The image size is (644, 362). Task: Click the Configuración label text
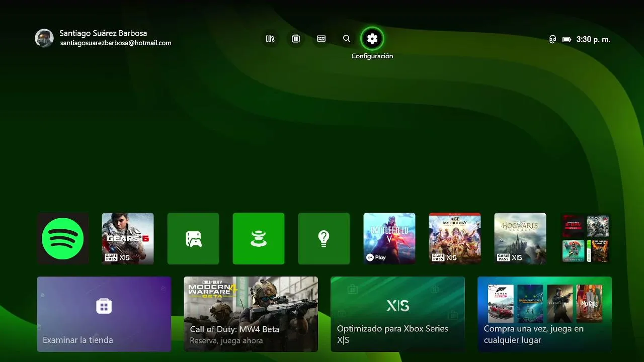pos(372,56)
